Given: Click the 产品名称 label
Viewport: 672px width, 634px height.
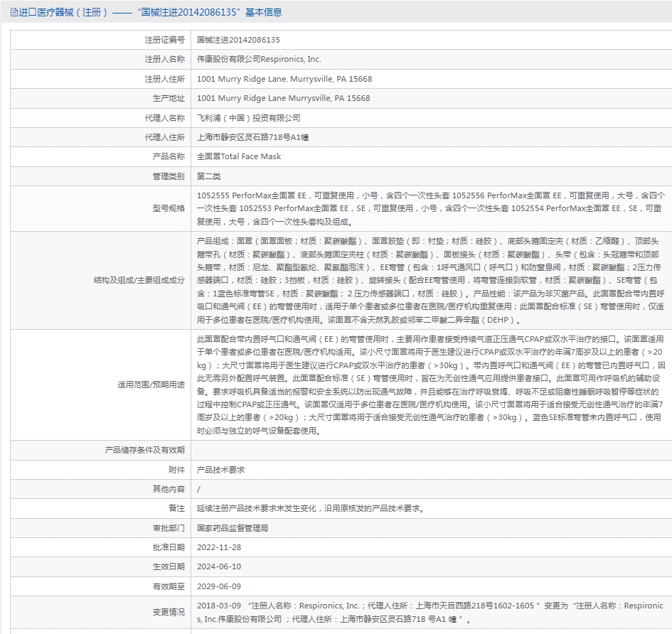Looking at the screenshot, I should coord(169,156).
